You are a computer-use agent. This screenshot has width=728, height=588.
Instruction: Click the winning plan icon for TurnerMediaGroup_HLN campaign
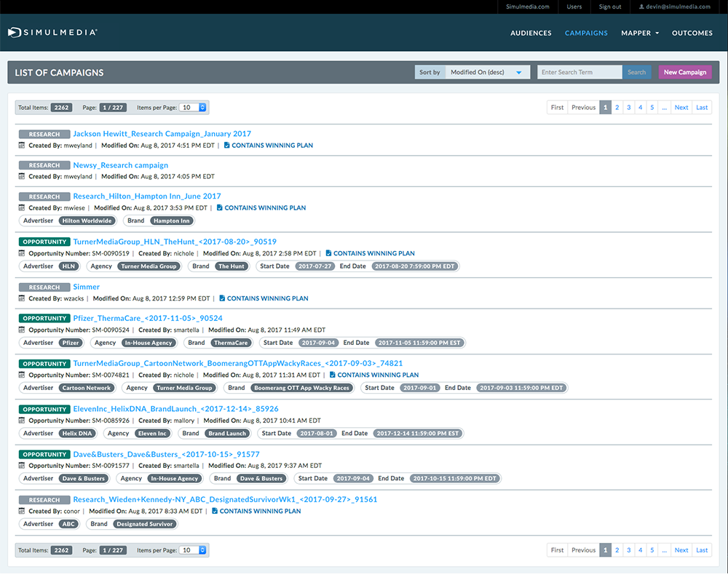328,253
